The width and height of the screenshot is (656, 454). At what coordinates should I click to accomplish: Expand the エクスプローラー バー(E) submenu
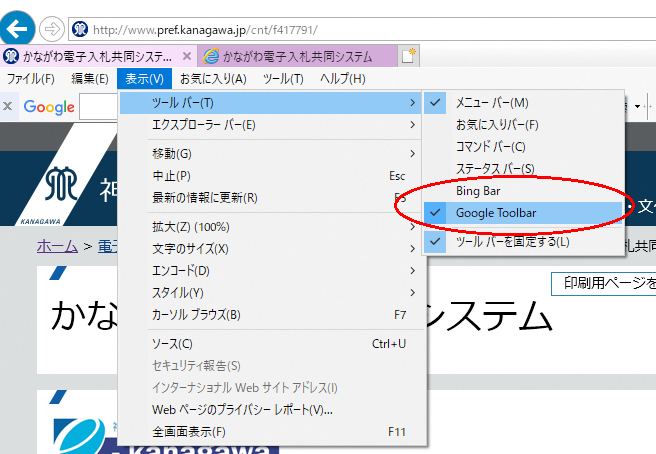click(x=270, y=125)
